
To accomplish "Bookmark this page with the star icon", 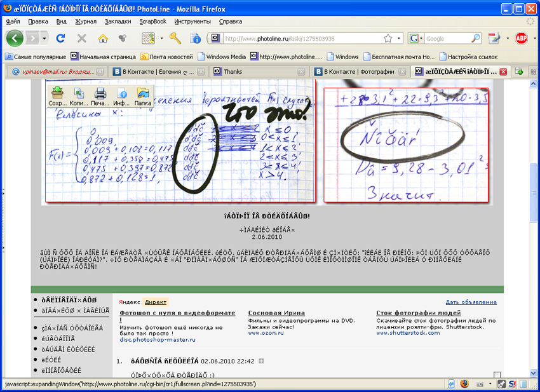I will (x=388, y=38).
